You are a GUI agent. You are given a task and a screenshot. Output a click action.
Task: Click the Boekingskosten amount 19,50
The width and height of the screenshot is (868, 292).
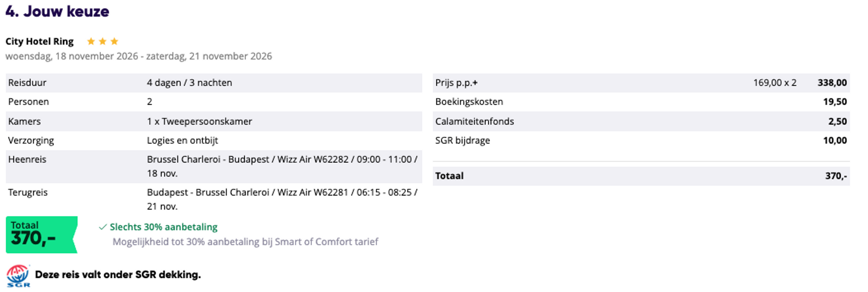click(x=835, y=102)
